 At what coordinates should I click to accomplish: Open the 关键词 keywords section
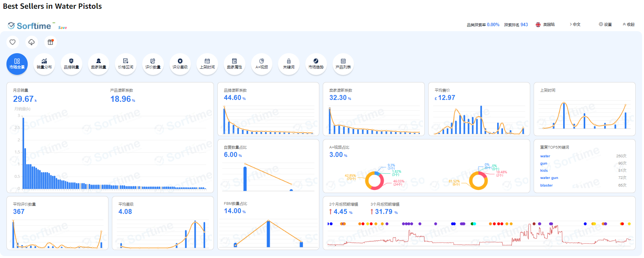click(x=289, y=64)
